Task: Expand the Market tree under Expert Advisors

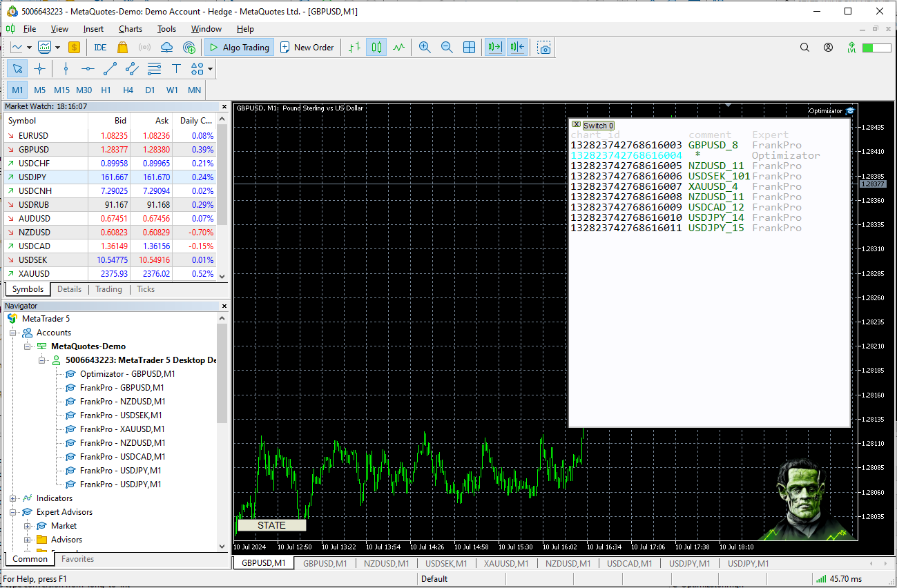Action: (x=28, y=525)
